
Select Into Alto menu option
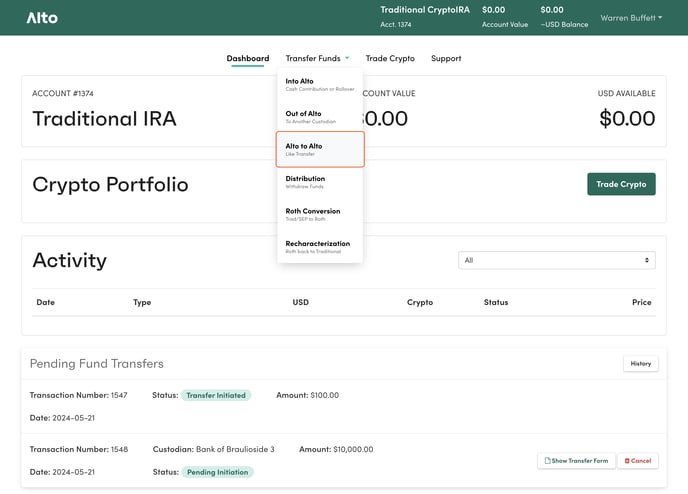coord(320,85)
